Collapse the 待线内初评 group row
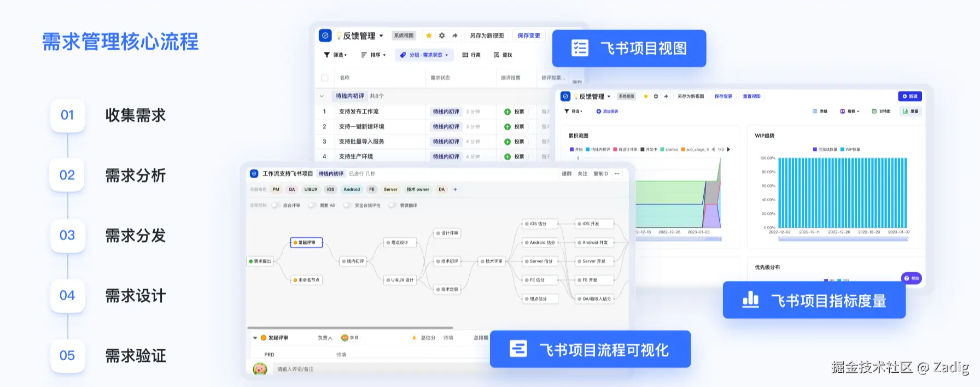This screenshot has height=387, width=980. tap(322, 96)
